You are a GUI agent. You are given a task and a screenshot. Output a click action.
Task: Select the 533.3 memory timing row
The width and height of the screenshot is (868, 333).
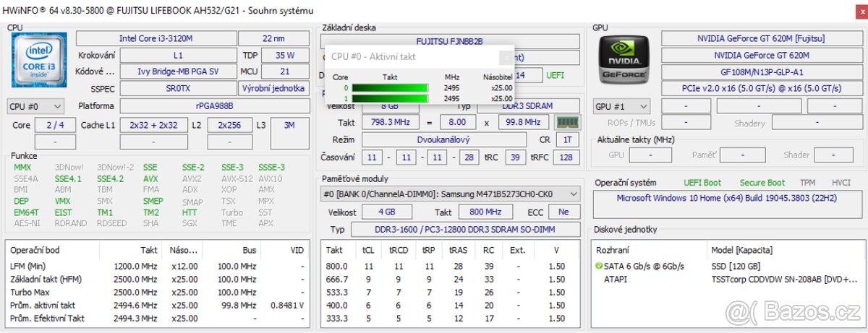(451, 292)
